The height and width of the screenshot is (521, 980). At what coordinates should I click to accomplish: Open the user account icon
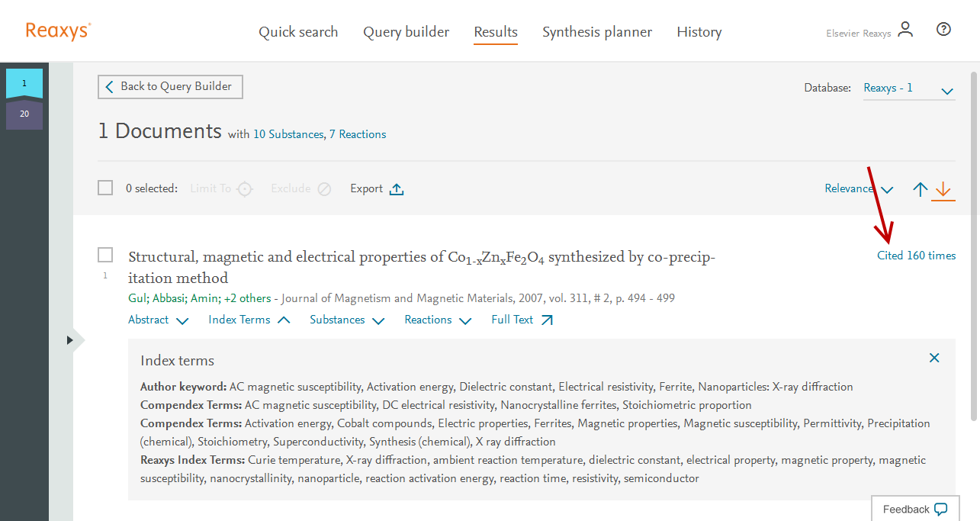905,31
